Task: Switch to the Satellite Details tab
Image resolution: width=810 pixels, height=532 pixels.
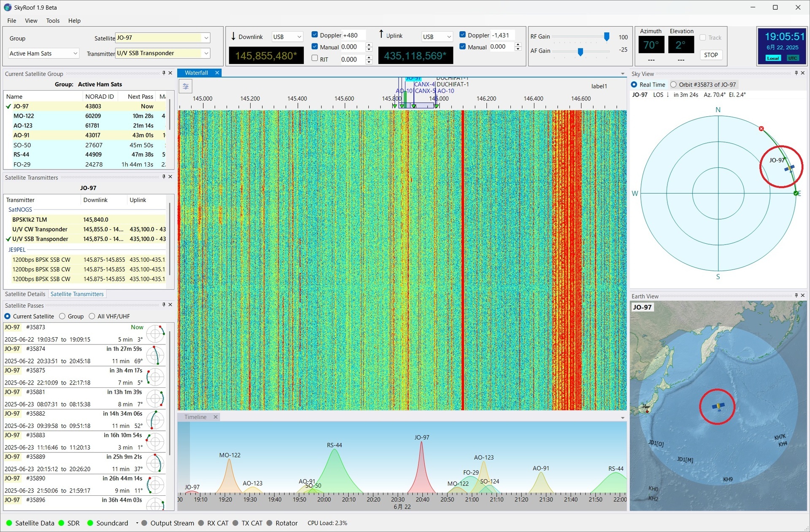Action: (25, 294)
